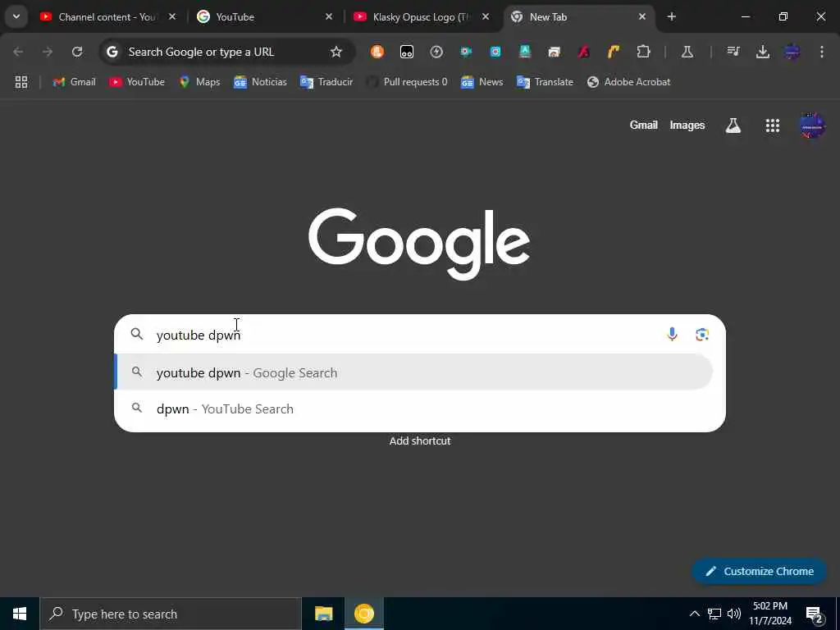Open the Gmail bookmark
Viewport: 840px width, 630px height.
(74, 82)
